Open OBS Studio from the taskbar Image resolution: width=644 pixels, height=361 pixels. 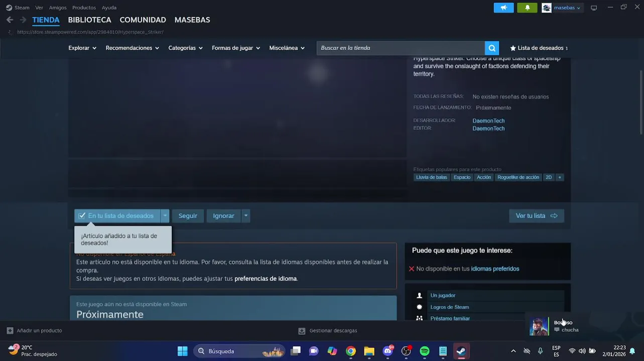[406, 351]
